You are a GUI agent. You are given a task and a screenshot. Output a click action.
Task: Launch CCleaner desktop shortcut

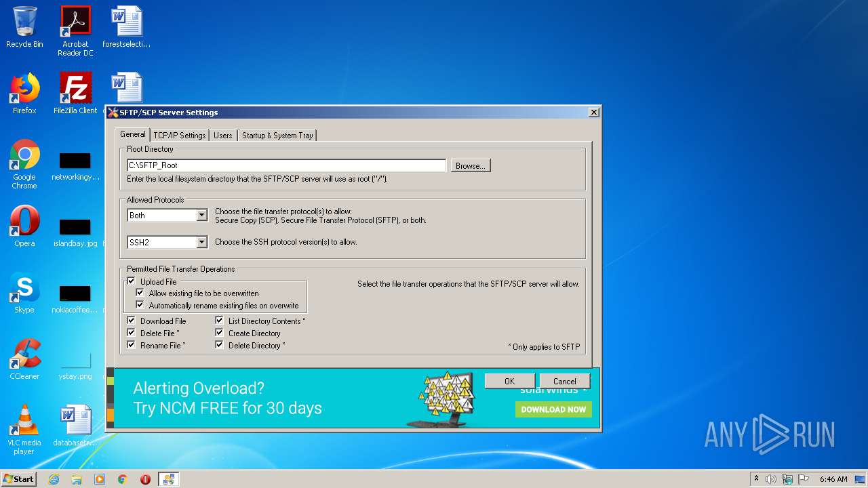pos(24,359)
